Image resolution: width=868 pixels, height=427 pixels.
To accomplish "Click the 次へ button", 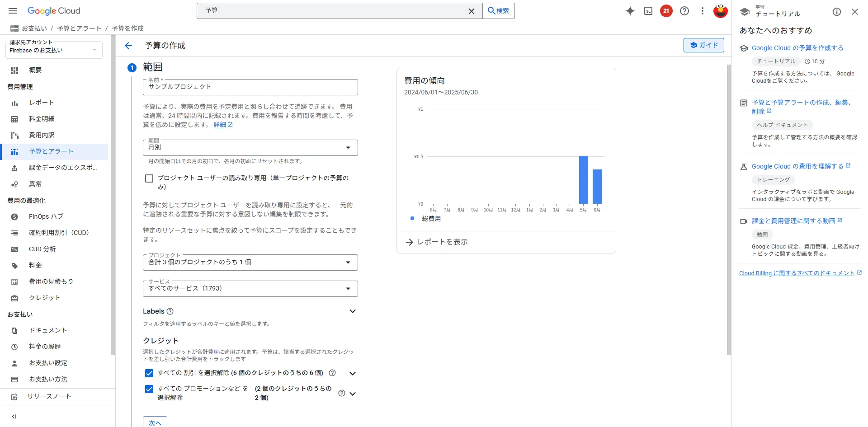I will [x=155, y=422].
